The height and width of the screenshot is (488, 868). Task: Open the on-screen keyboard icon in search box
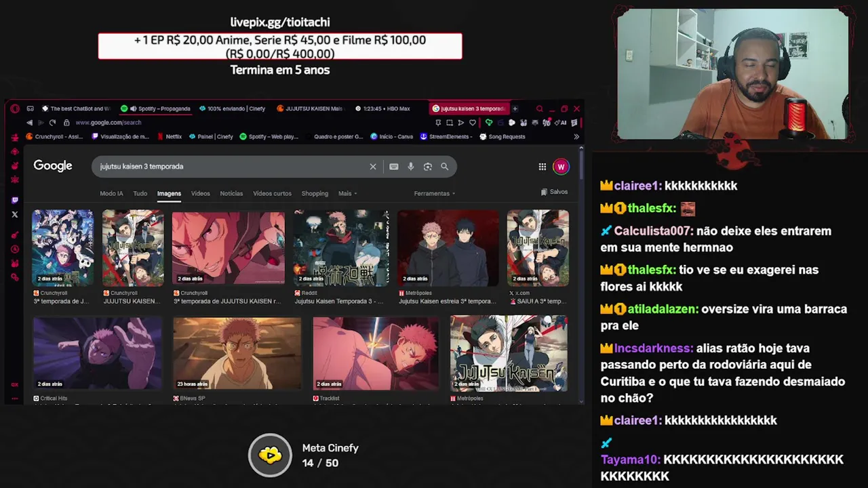click(394, 167)
